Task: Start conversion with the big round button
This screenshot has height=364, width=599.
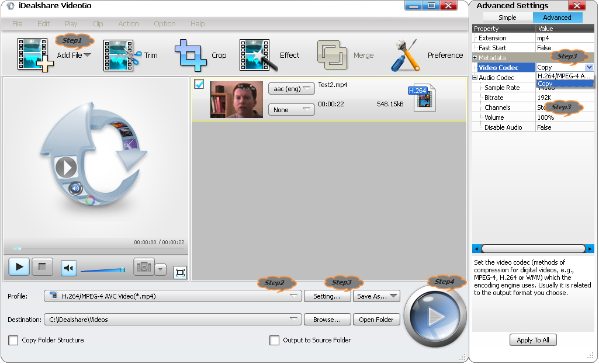Action: coord(435,316)
